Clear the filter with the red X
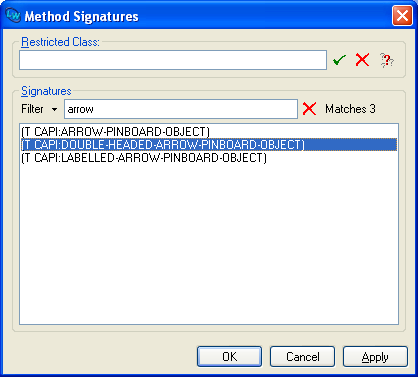 point(309,109)
